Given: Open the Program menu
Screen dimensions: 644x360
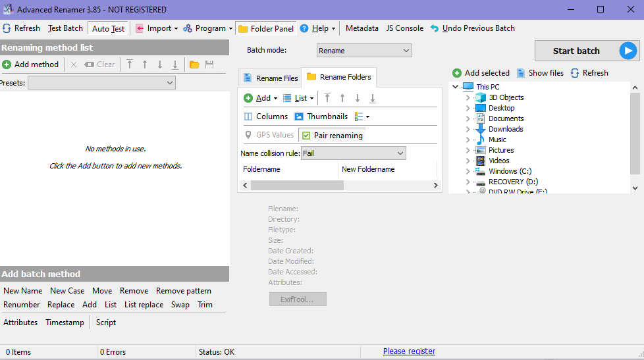Looking at the screenshot, I should click(208, 28).
